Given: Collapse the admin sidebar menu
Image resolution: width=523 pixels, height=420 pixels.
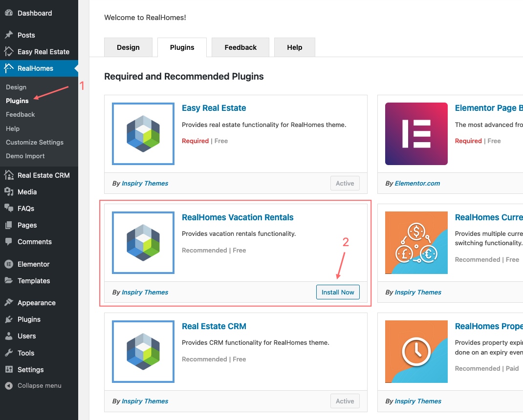Looking at the screenshot, I should pos(33,386).
